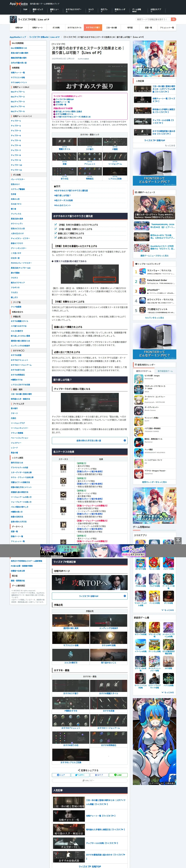Click the site search input field
The image size is (186, 868).
coord(153,19)
